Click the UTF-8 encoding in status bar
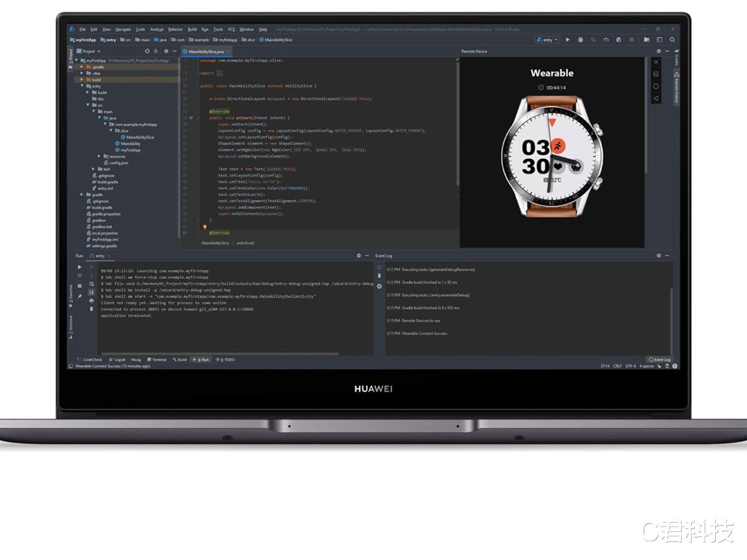747x560 pixels. click(x=631, y=366)
